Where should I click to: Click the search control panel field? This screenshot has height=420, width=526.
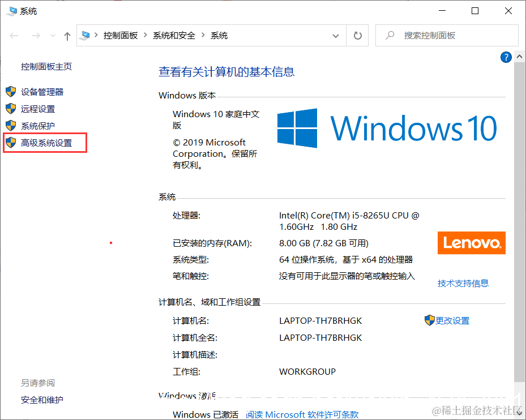[x=447, y=36]
